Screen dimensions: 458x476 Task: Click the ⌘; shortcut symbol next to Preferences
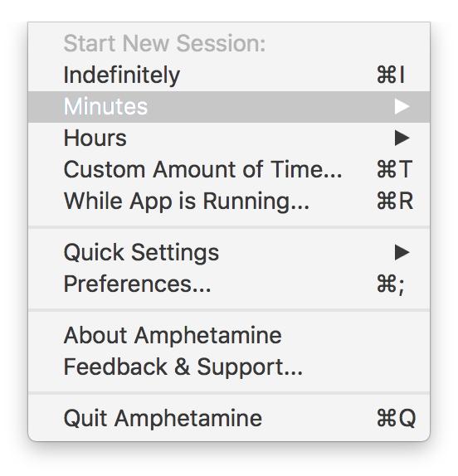click(x=391, y=284)
